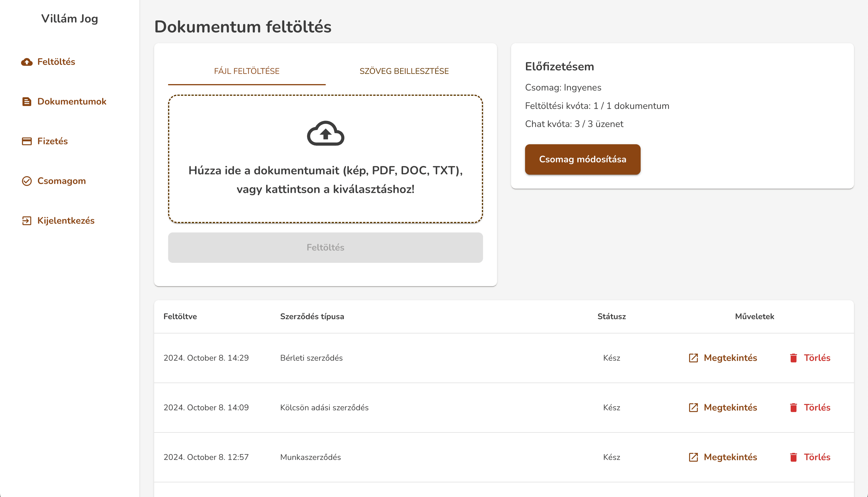This screenshot has height=497, width=868.
Task: Click the date 2024. October 8. 14:09
Action: pos(206,408)
